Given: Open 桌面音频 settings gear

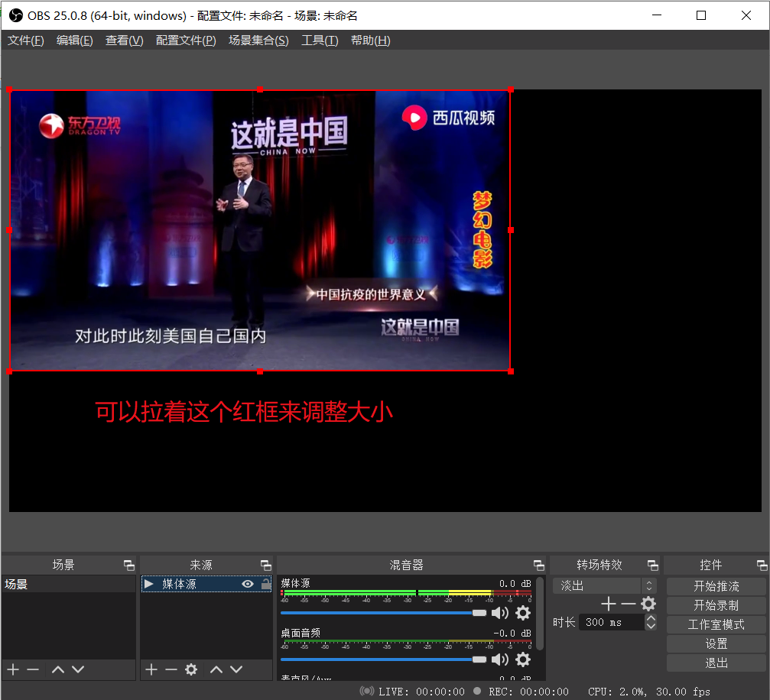Looking at the screenshot, I should (523, 659).
